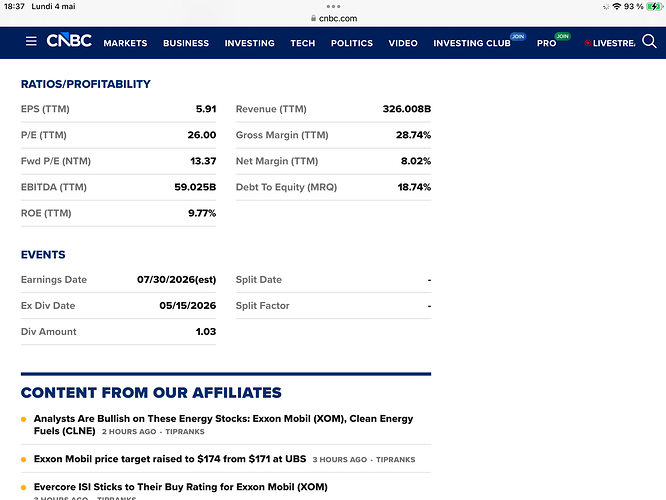Click the 'Gross Margin (TTM)' label
The height and width of the screenshot is (500, 666).
tap(282, 135)
